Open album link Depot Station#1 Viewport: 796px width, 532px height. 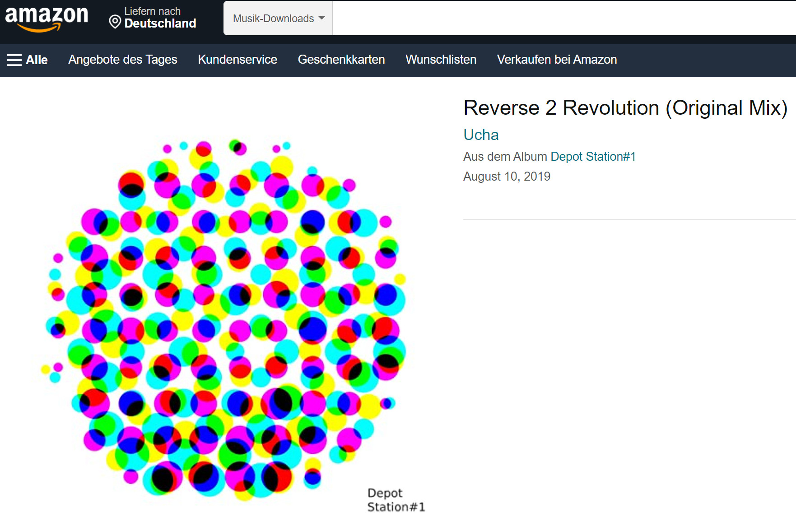pyautogui.click(x=593, y=156)
